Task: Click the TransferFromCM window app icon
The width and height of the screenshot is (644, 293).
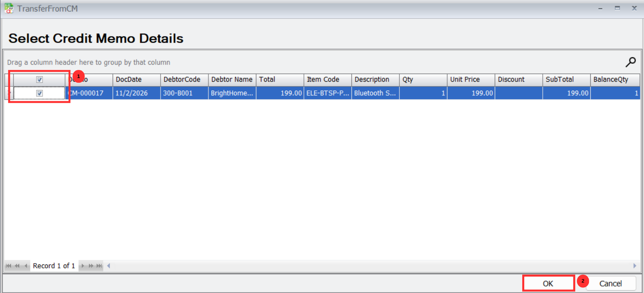Action: tap(9, 8)
